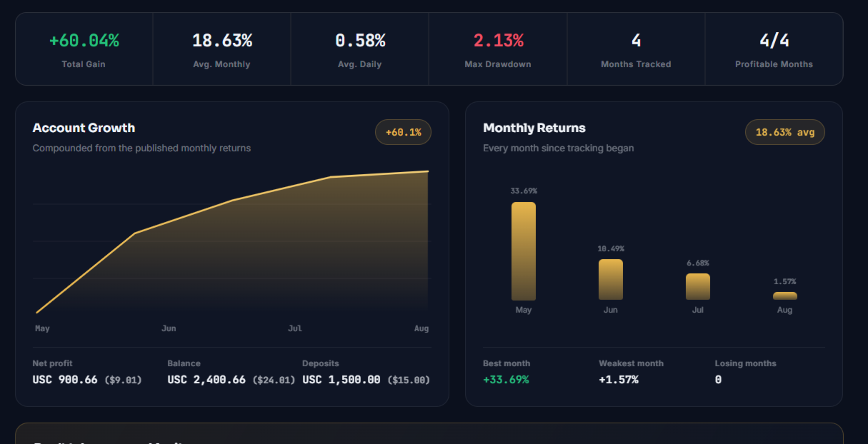The width and height of the screenshot is (868, 444).
Task: Click the Monthly Returns heading
Action: coord(534,128)
